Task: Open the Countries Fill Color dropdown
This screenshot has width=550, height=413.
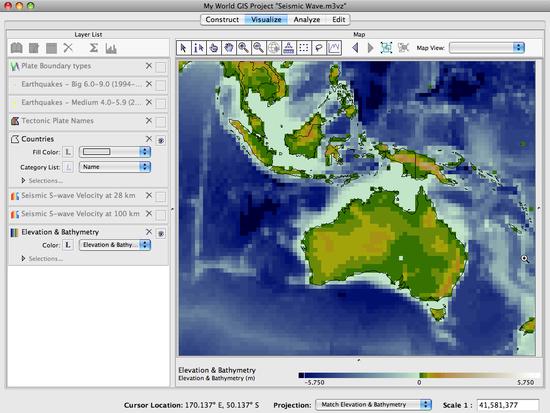Action: click(x=115, y=152)
